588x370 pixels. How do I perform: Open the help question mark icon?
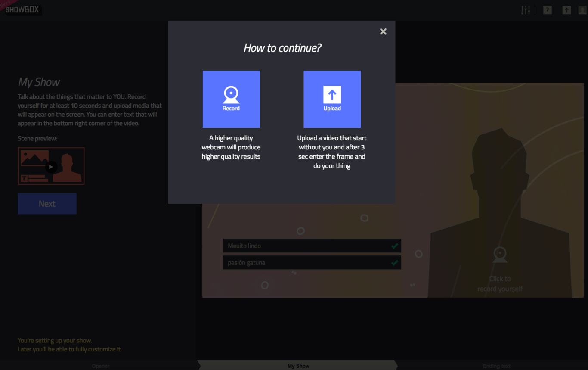(x=547, y=9)
